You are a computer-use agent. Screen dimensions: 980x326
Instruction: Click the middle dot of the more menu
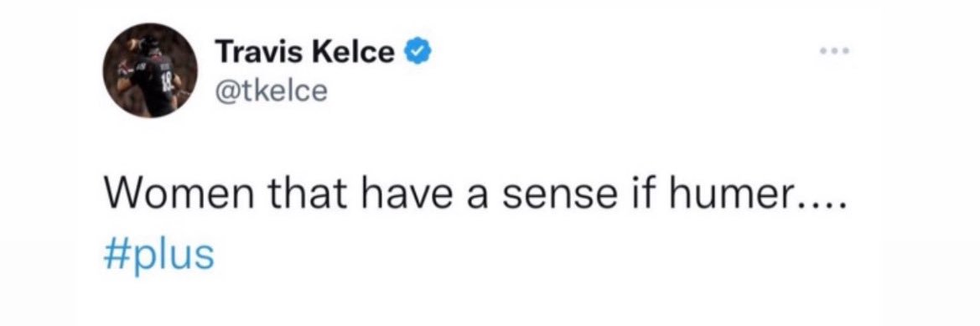point(835,52)
